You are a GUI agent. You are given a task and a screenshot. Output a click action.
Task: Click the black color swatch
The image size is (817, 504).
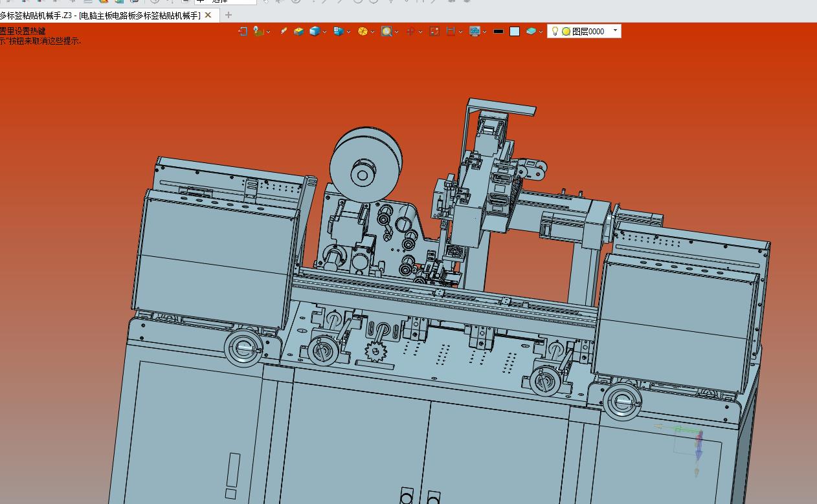coord(498,31)
